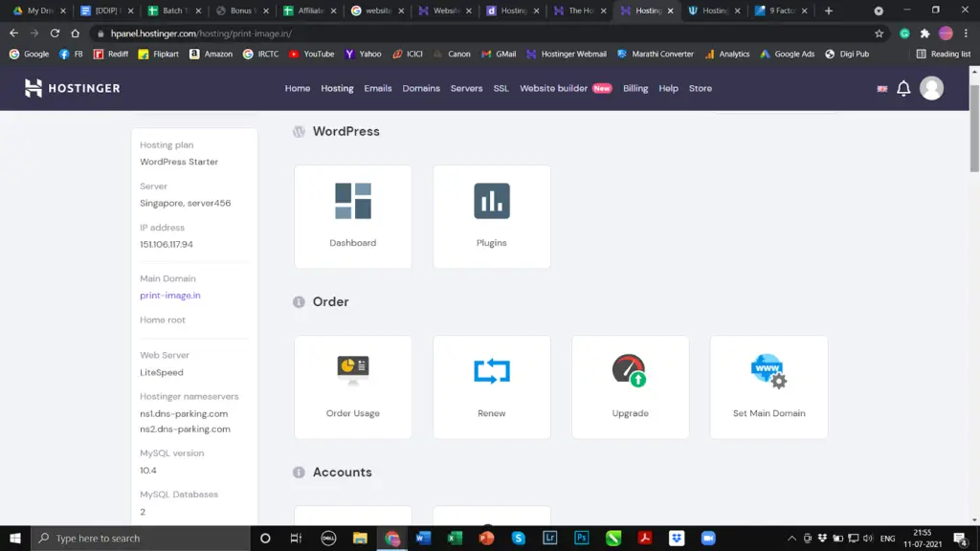Viewport: 980px width, 551px height.
Task: Open the Store menu item
Action: click(x=700, y=89)
